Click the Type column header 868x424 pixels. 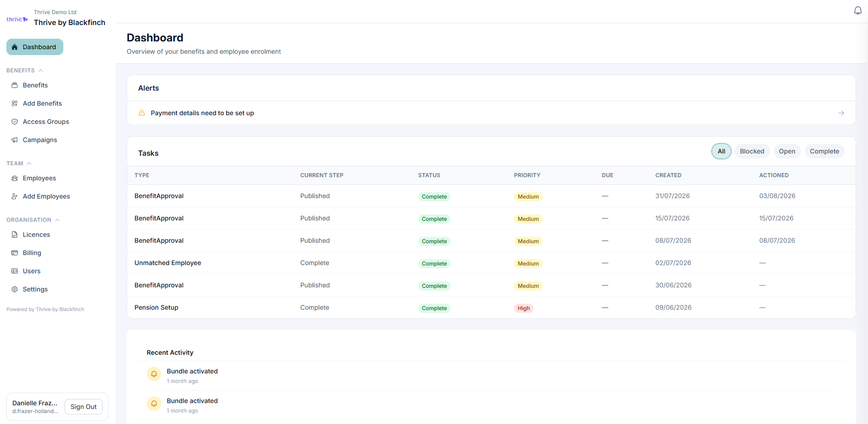pos(142,175)
